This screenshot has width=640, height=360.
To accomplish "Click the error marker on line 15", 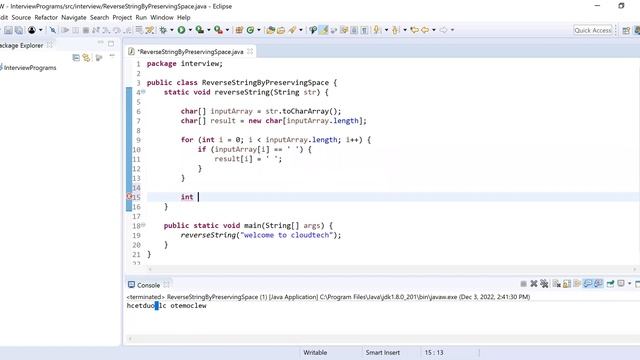I will tap(129, 197).
